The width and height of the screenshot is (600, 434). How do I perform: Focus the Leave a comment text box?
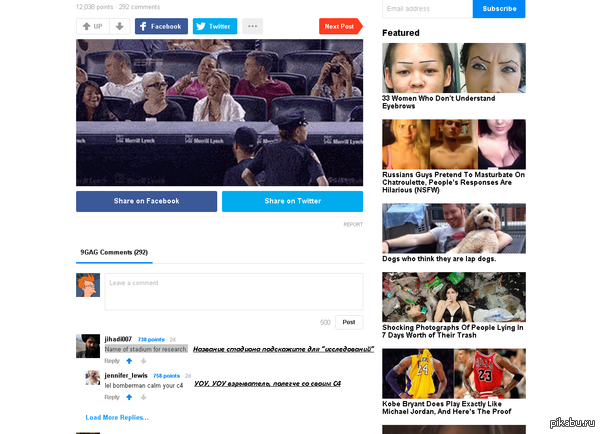tap(234, 292)
